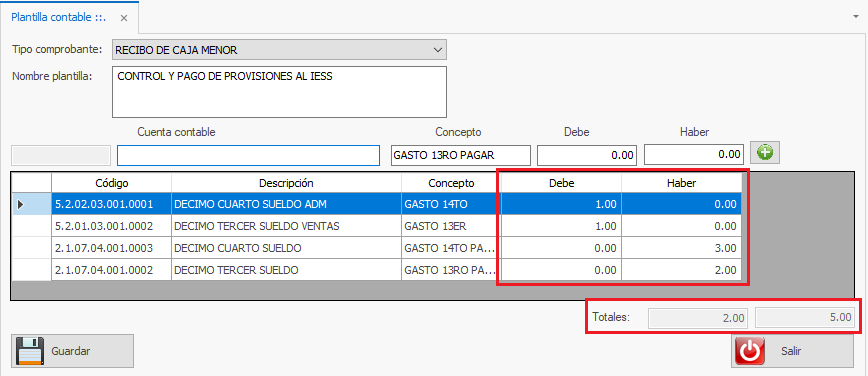Click Debe 1.00 in GASTO 14TO row
868x376 pixels.
(x=561, y=204)
